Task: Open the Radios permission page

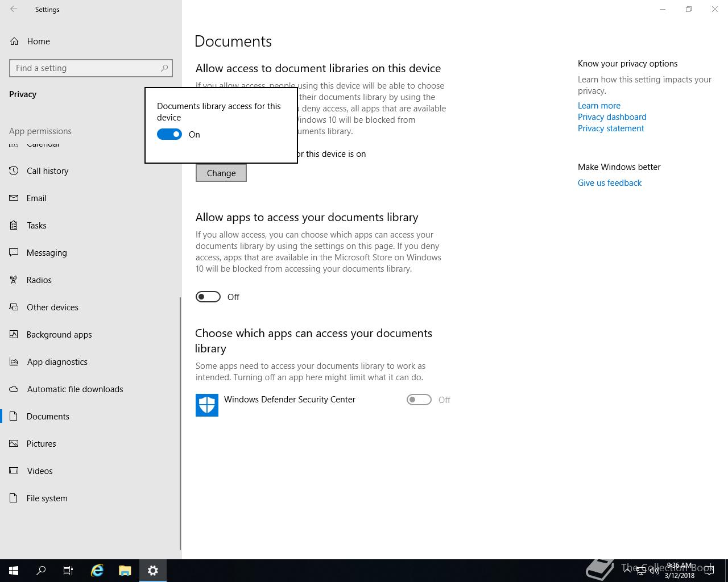Action: click(39, 280)
